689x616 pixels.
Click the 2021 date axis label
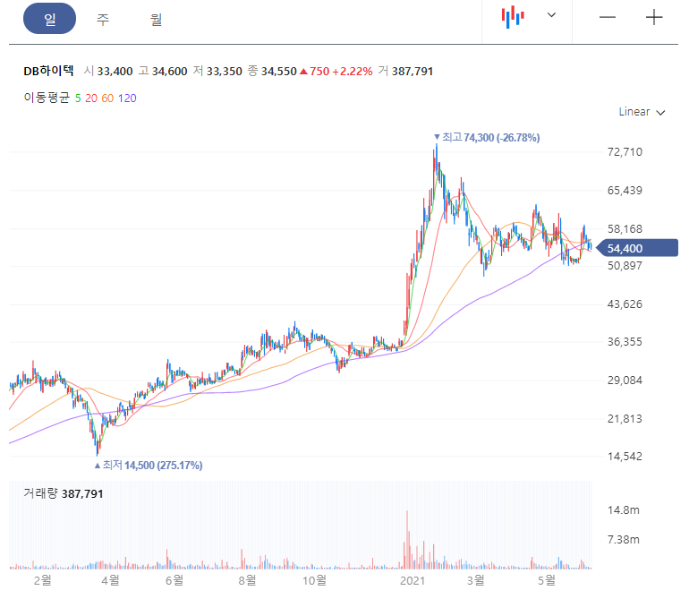[413, 580]
